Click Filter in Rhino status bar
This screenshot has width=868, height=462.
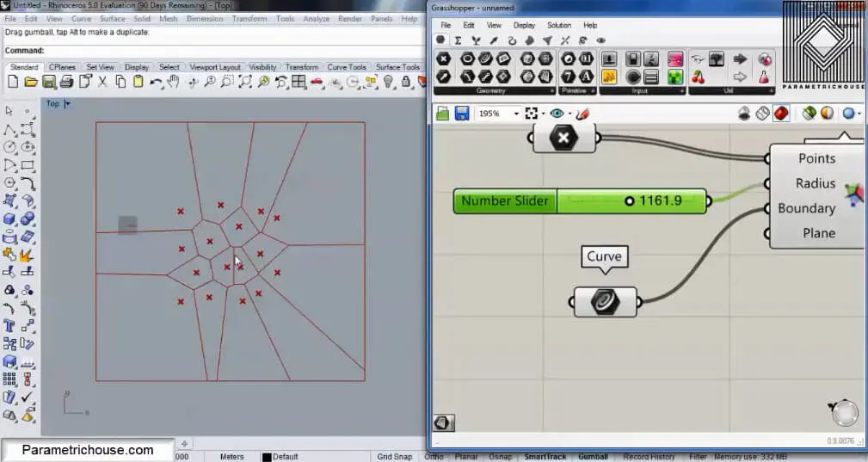pyautogui.click(x=698, y=457)
